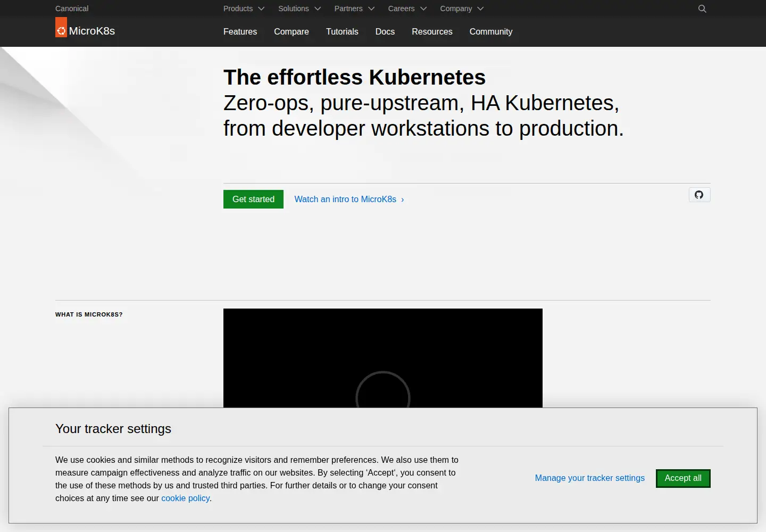Click the intro video player
Image resolution: width=766 pixels, height=532 pixels.
(383, 358)
